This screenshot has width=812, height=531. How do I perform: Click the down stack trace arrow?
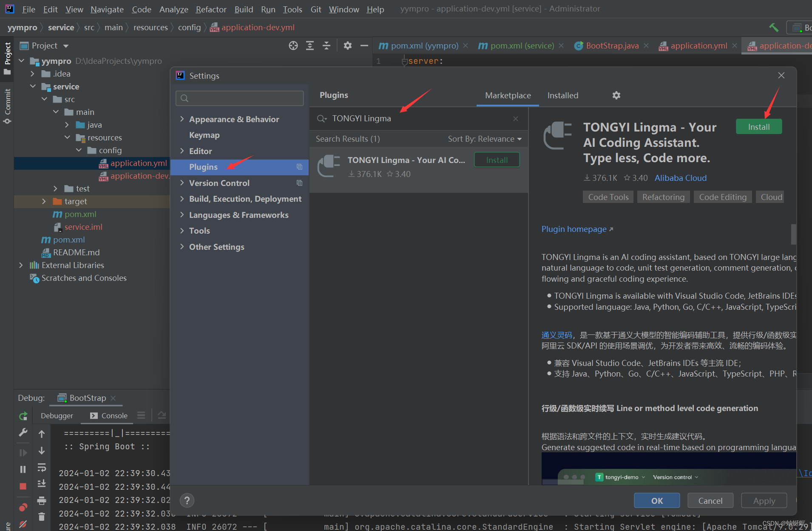42,451
